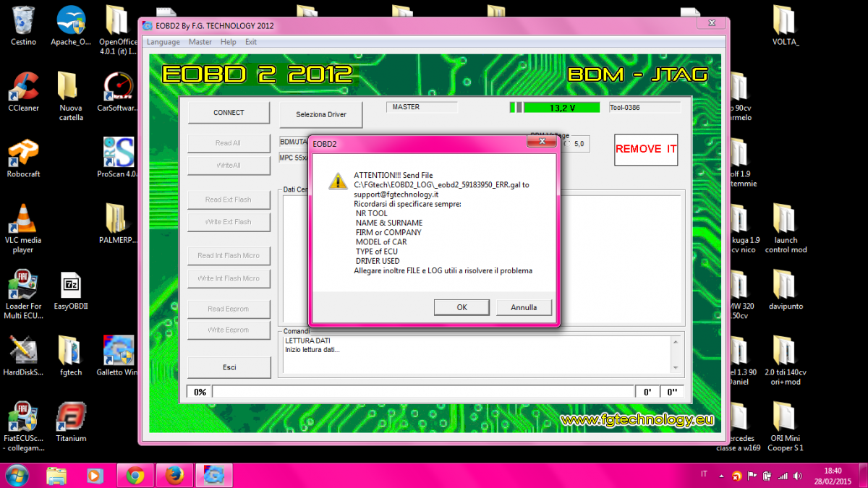Open Windows Explorer from the taskbar

click(x=56, y=475)
